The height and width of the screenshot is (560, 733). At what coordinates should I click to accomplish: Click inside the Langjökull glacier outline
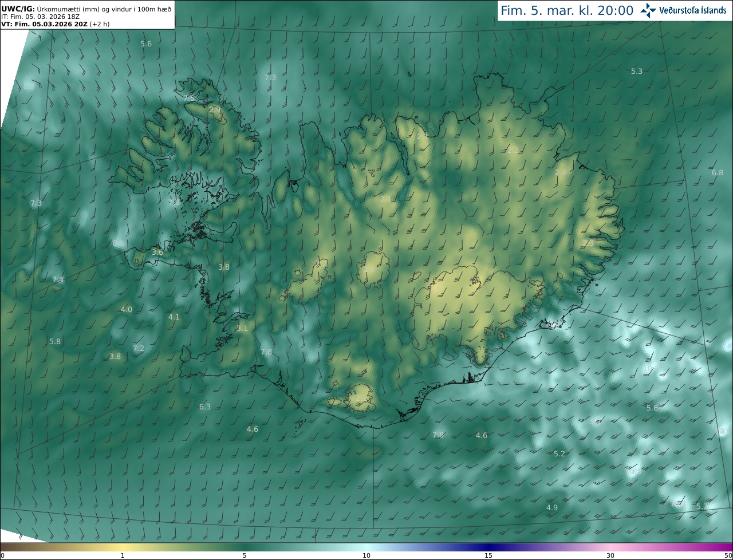310,281
